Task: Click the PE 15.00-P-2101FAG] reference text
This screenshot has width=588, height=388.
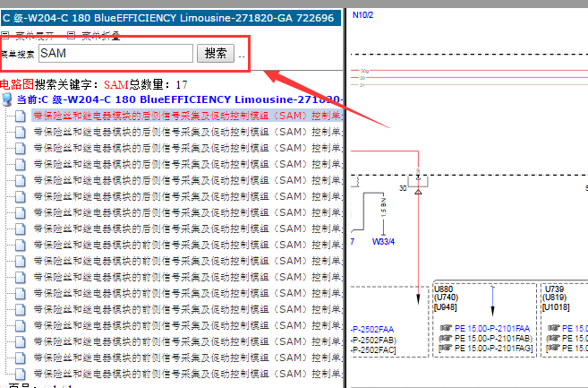Action: [x=493, y=349]
